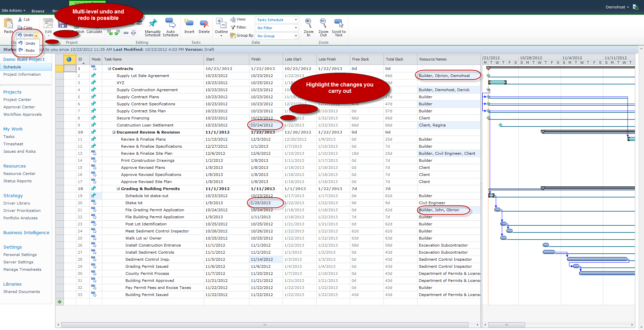Open the Undo dropdown arrow

(x=36, y=35)
